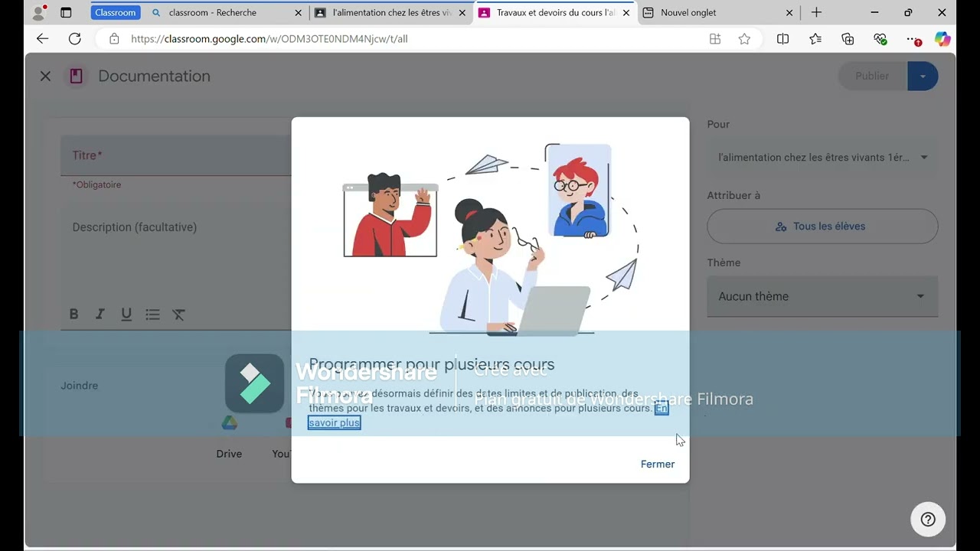This screenshot has width=980, height=551.
Task: Open the browser profile icon
Action: pyautogui.click(x=38, y=12)
